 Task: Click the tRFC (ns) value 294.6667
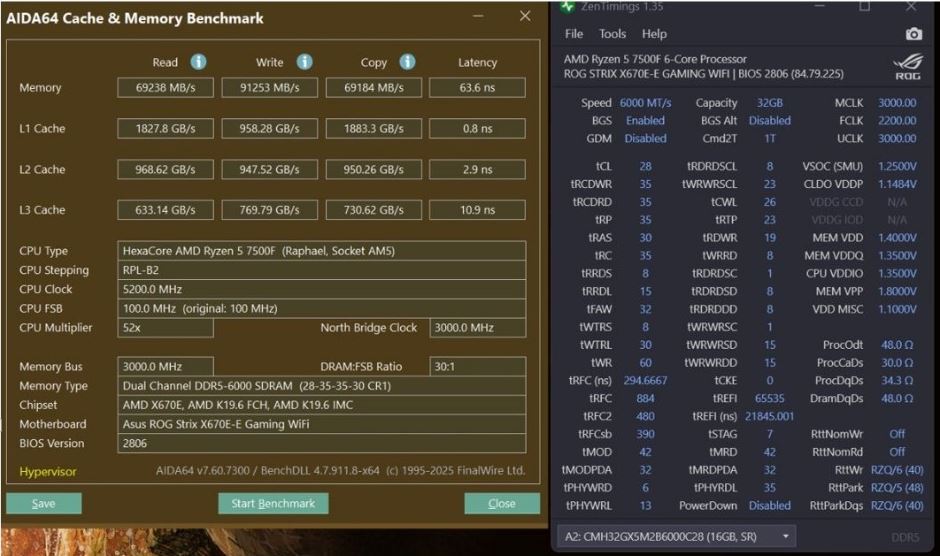(646, 380)
